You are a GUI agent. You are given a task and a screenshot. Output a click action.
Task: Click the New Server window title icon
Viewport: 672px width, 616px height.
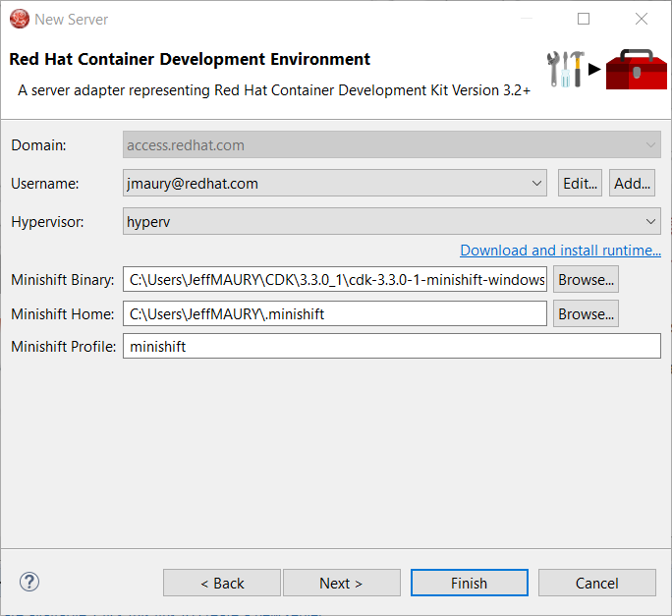[19, 19]
